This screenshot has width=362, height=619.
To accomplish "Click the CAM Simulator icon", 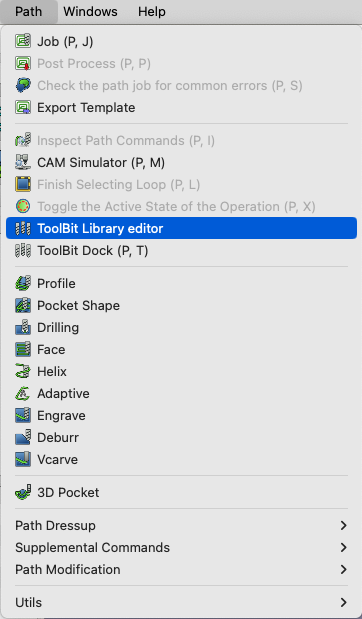I will click(x=23, y=162).
